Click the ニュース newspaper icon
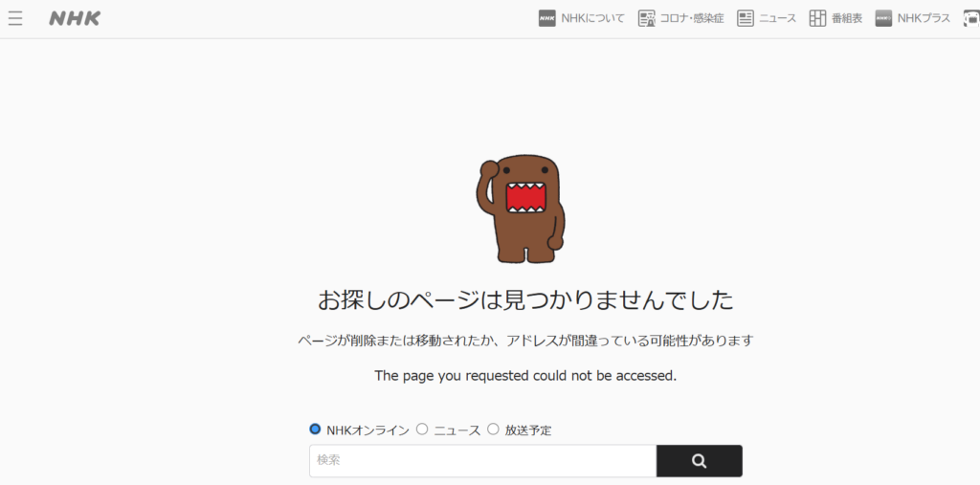The height and width of the screenshot is (485, 980). pyautogui.click(x=746, y=18)
